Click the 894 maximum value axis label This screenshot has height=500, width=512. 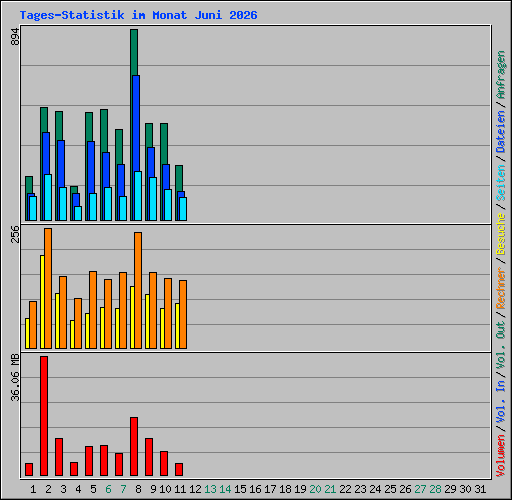(x=15, y=37)
